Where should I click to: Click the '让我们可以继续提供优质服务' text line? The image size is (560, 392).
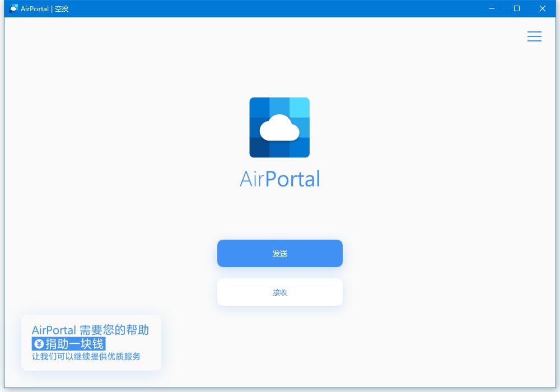[x=86, y=356]
